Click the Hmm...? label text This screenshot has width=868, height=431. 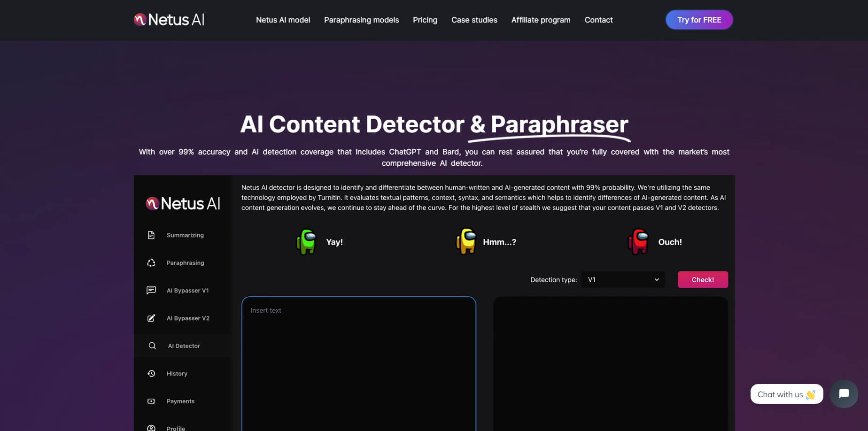click(499, 242)
